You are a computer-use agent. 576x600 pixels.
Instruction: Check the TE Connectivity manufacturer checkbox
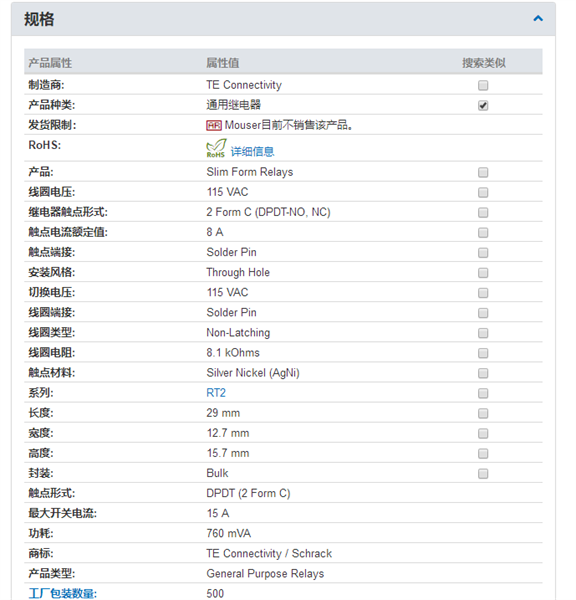pyautogui.click(x=483, y=85)
